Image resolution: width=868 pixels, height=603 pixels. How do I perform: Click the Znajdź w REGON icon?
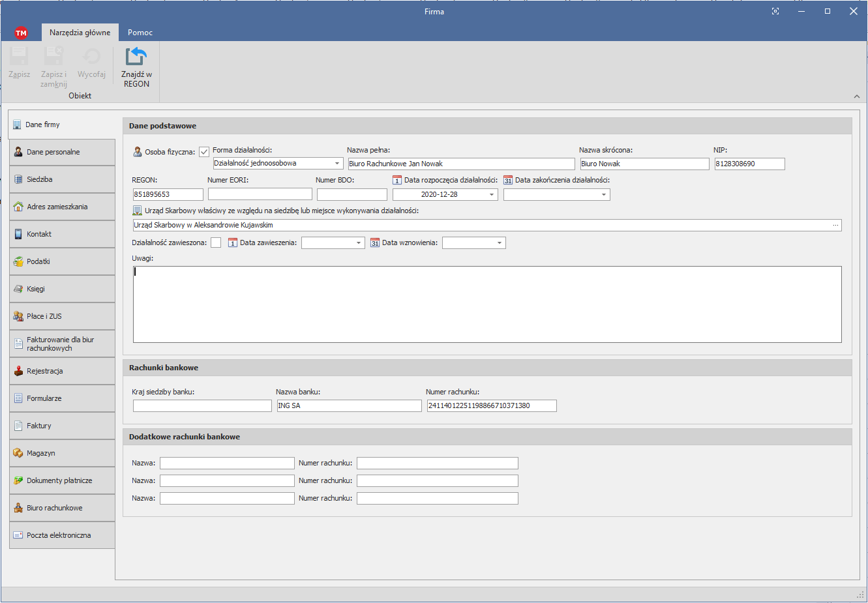[x=136, y=57]
